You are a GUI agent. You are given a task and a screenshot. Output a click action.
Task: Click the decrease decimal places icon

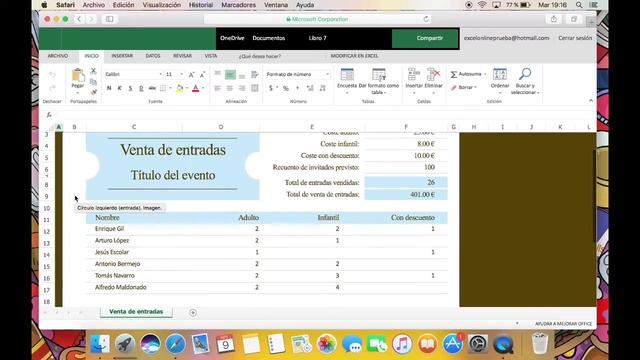pyautogui.click(x=323, y=88)
